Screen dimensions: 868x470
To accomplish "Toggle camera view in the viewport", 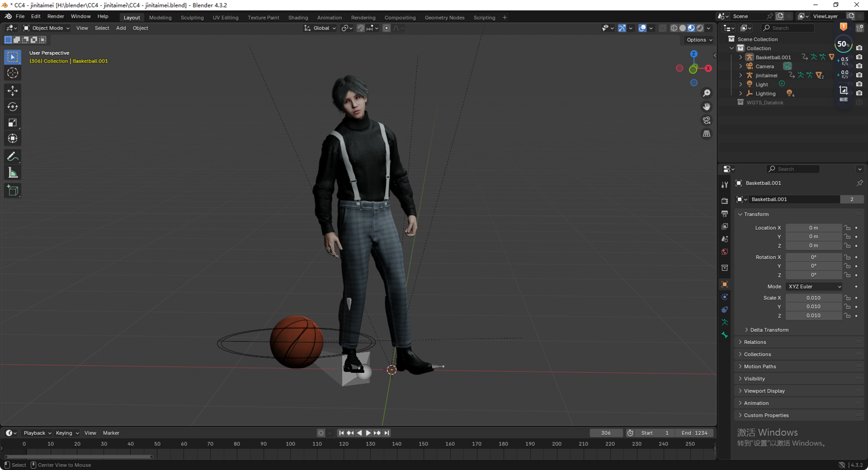I will (x=707, y=120).
